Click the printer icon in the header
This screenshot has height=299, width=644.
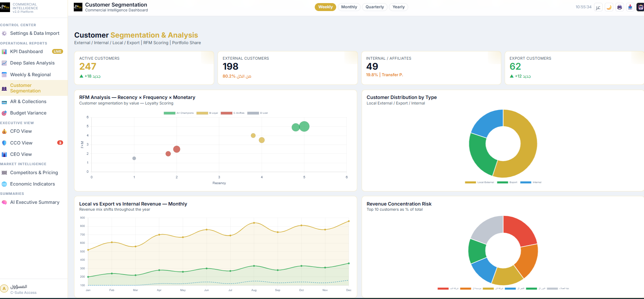(x=620, y=7)
